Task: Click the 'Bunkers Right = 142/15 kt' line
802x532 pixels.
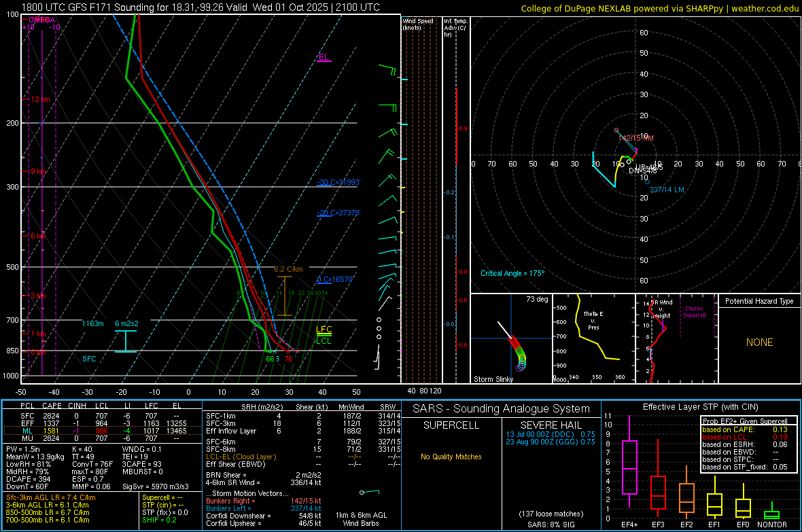Action: [264, 501]
